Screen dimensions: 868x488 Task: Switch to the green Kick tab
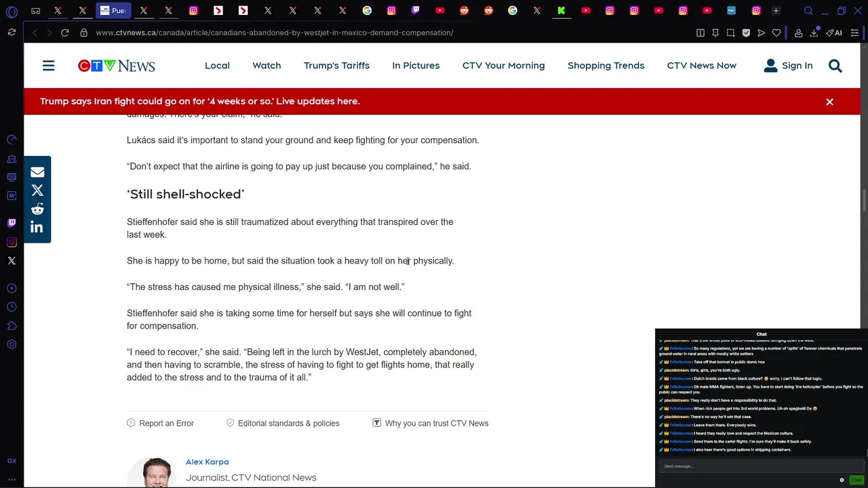[561, 10]
